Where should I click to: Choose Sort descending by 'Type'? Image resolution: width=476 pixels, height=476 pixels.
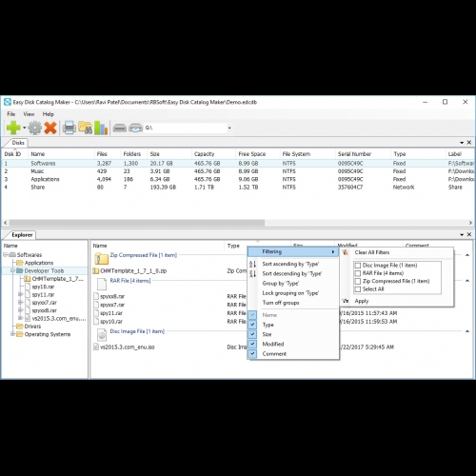(293, 273)
